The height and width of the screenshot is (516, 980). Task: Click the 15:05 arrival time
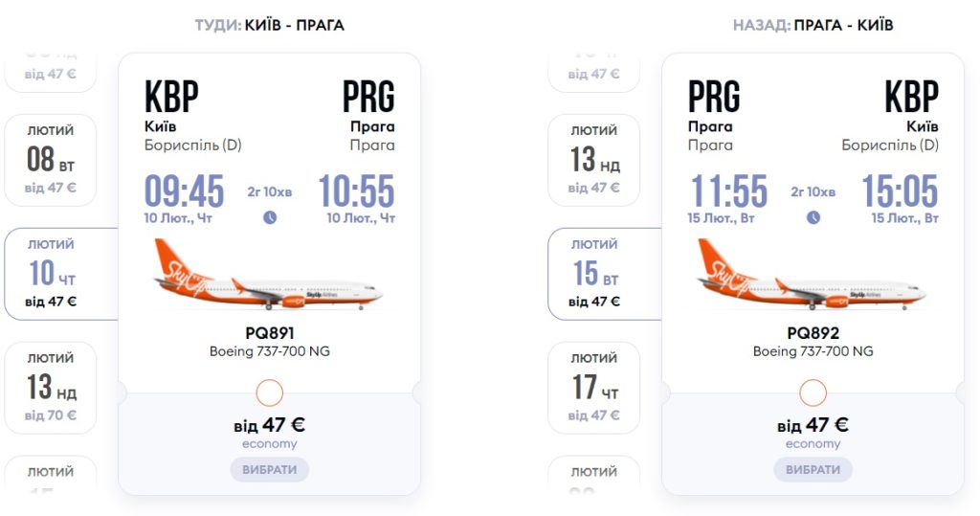point(900,191)
